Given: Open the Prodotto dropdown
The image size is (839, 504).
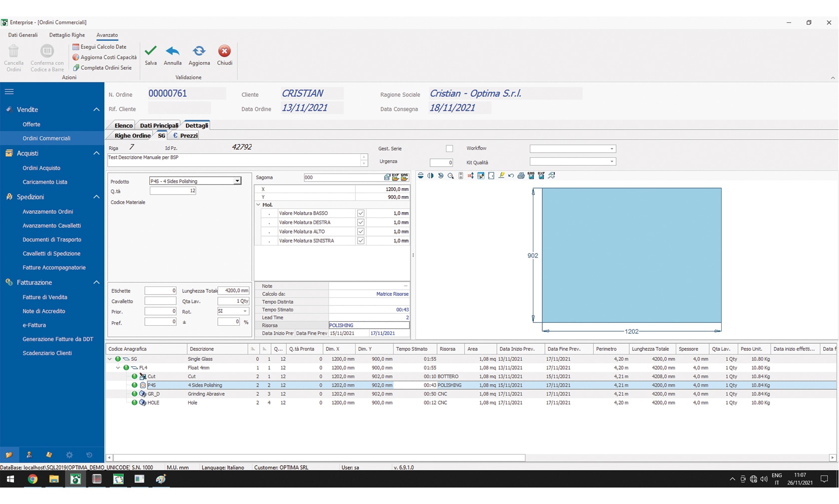Looking at the screenshot, I should [x=237, y=181].
